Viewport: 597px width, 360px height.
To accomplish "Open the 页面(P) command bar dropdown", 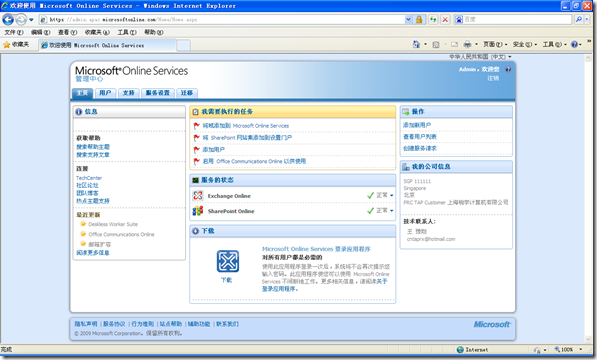I will click(495, 45).
